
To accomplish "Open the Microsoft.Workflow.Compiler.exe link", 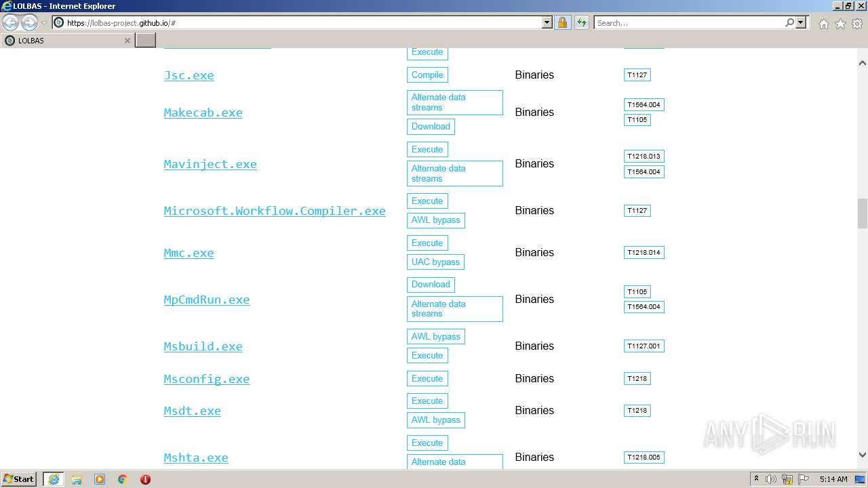I will pyautogui.click(x=275, y=211).
